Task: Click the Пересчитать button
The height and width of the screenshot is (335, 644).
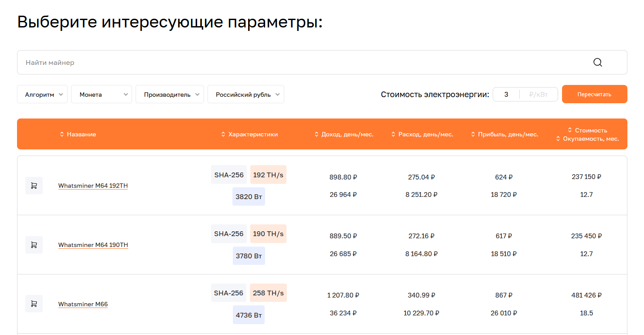Action: (x=594, y=94)
